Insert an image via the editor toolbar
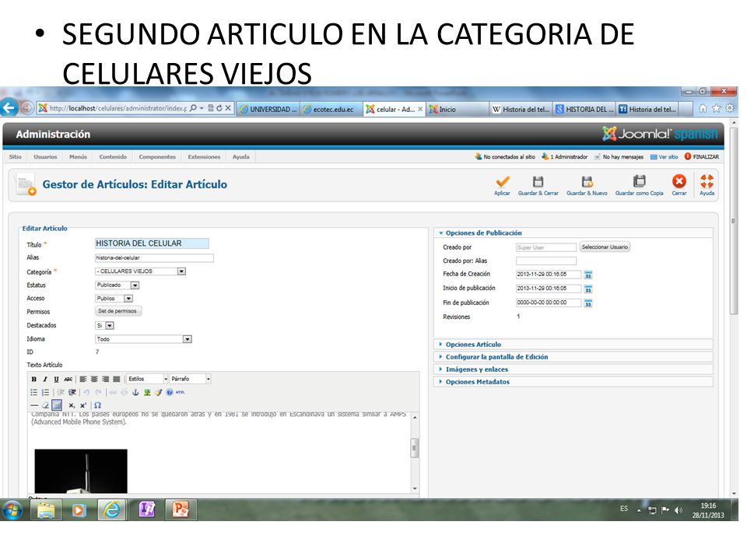 [x=147, y=392]
